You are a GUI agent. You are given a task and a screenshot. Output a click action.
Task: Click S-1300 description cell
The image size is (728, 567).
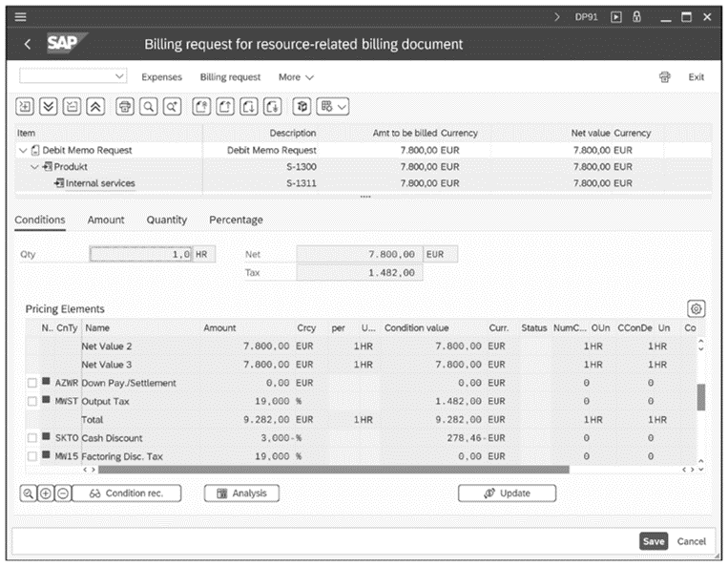pos(302,167)
